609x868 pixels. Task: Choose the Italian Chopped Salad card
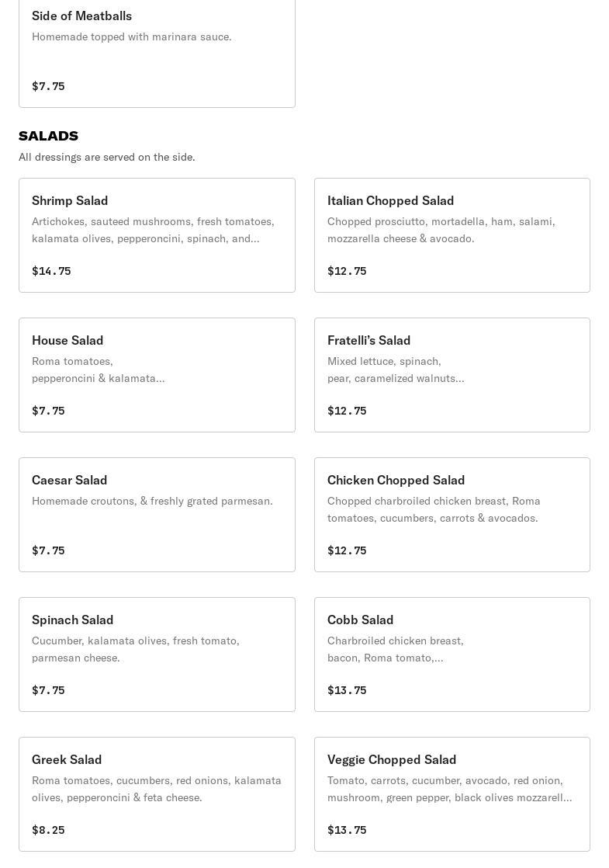[x=452, y=235]
